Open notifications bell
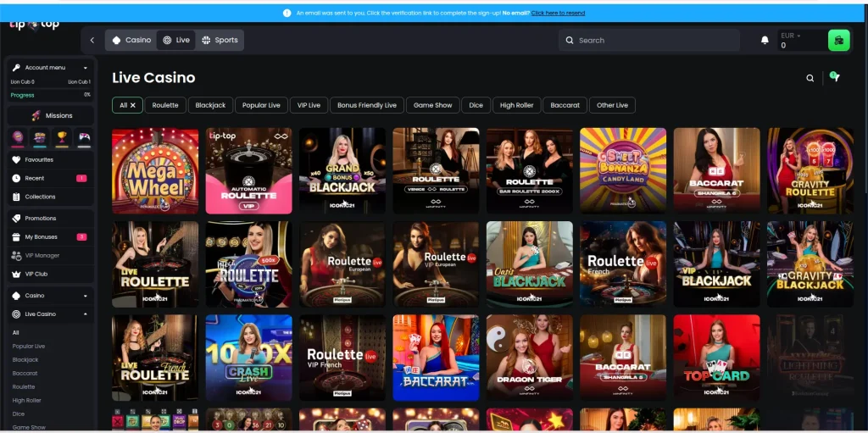This screenshot has width=868, height=433. [x=765, y=40]
